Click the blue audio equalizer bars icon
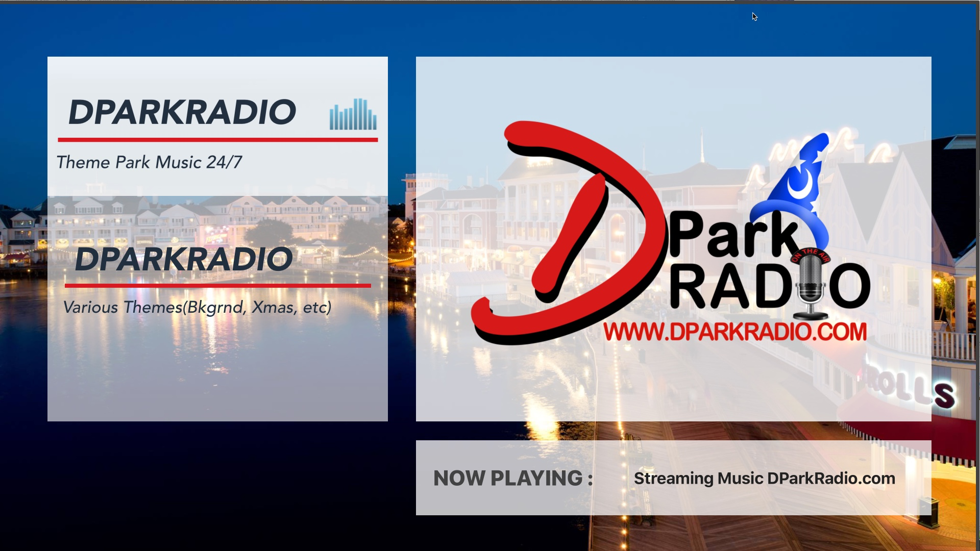 pyautogui.click(x=353, y=114)
